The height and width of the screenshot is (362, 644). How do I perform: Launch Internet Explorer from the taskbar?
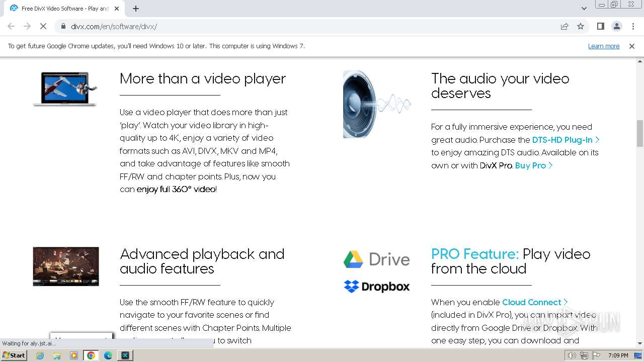[40, 355]
